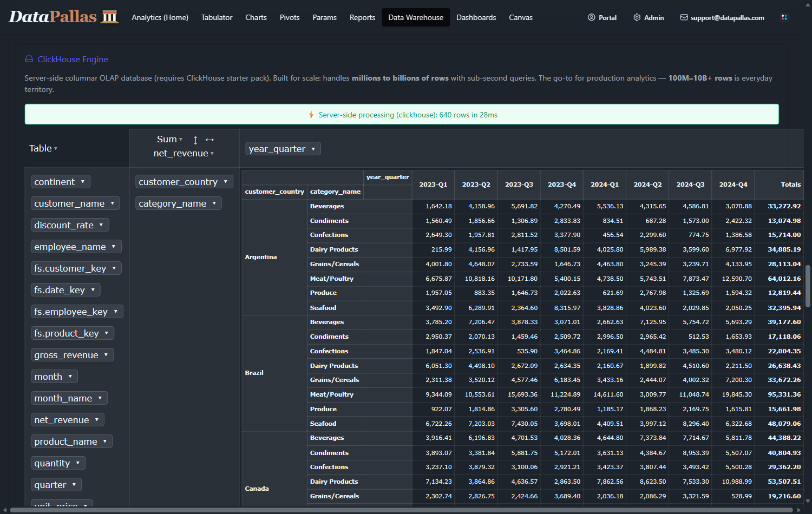Click the vertical row-sort arrow icon
This screenshot has height=514, width=812.
tap(195, 140)
